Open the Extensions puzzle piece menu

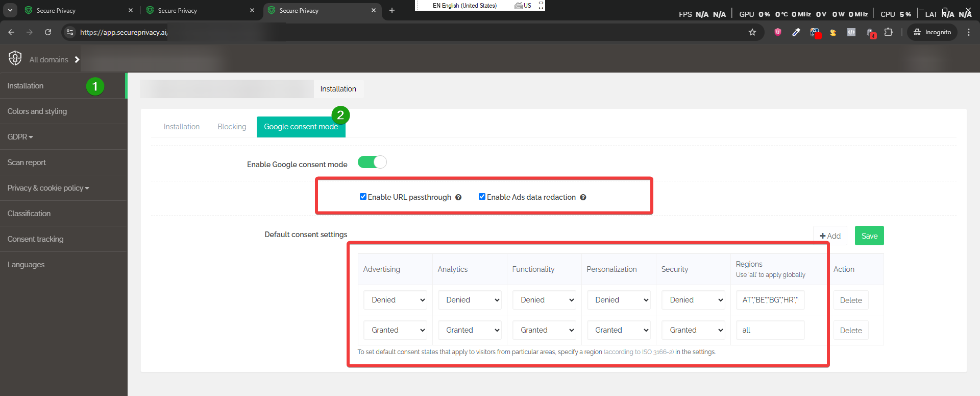889,32
